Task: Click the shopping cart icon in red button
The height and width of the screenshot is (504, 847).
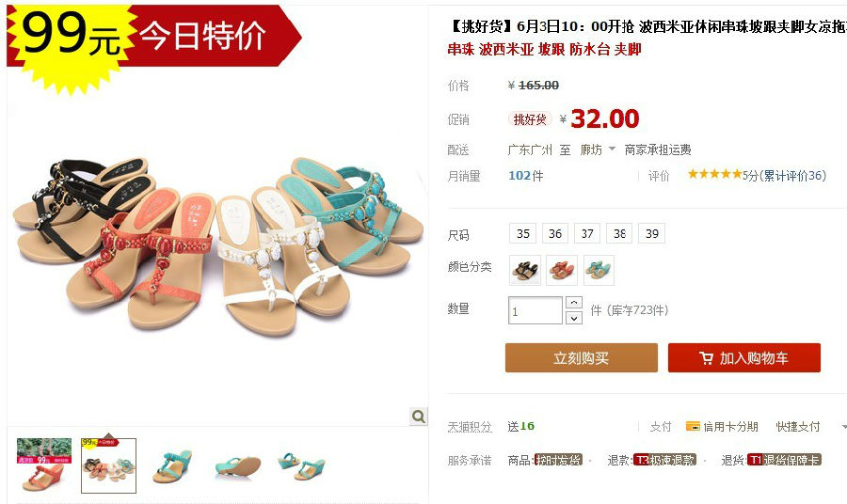Action: pyautogui.click(x=706, y=357)
